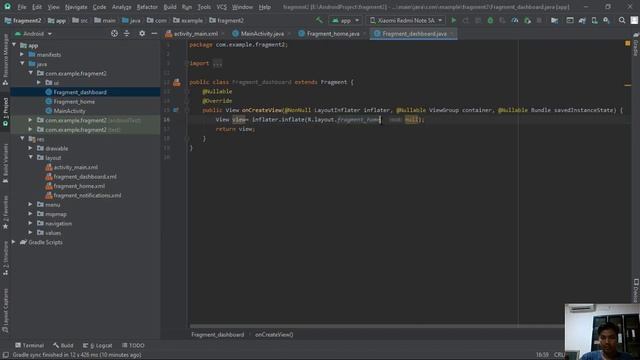Select Fragment_home class in project tree
Viewport: 640px width, 360px height.
74,101
